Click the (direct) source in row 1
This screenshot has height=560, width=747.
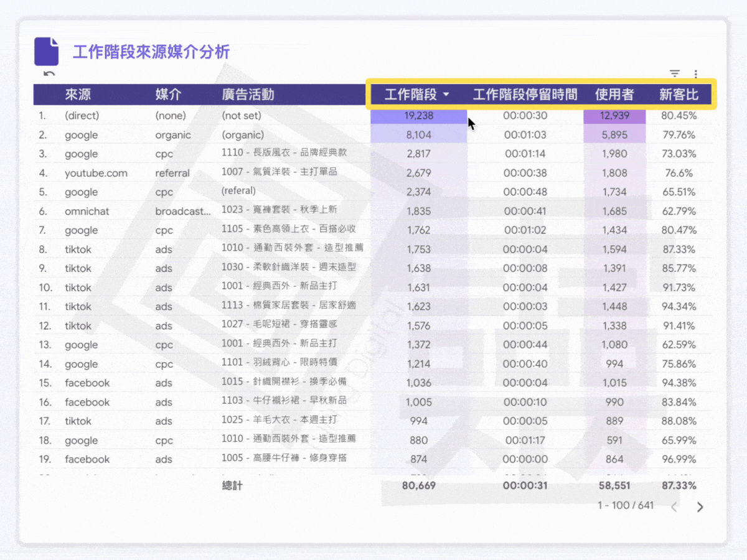coord(82,116)
